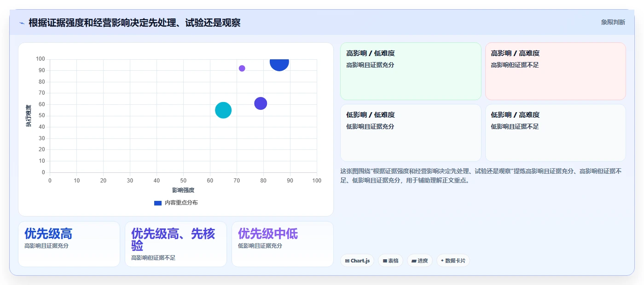Image resolution: width=644 pixels, height=285 pixels.
Task: Click the x-axis tick label 50
Action: 183,181
